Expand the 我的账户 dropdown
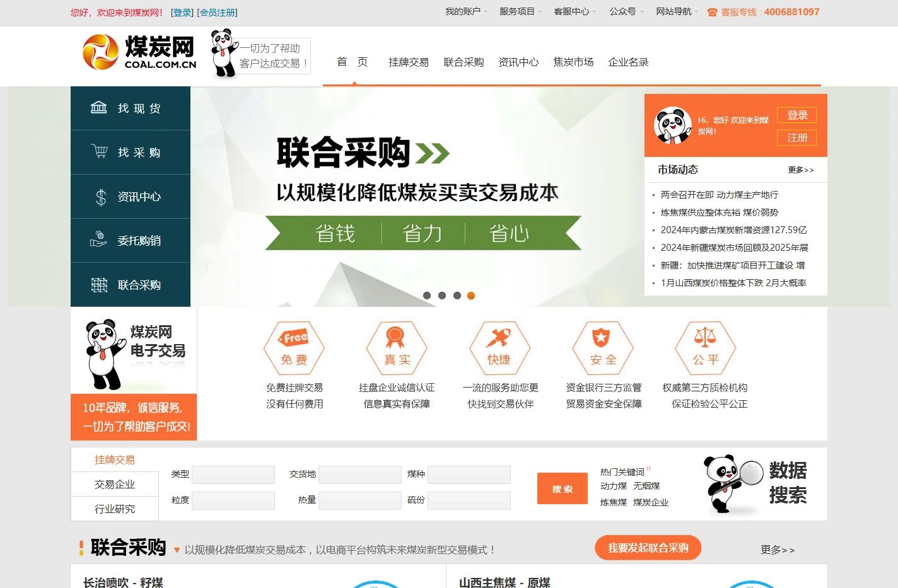The width and height of the screenshot is (898, 588). click(x=466, y=11)
